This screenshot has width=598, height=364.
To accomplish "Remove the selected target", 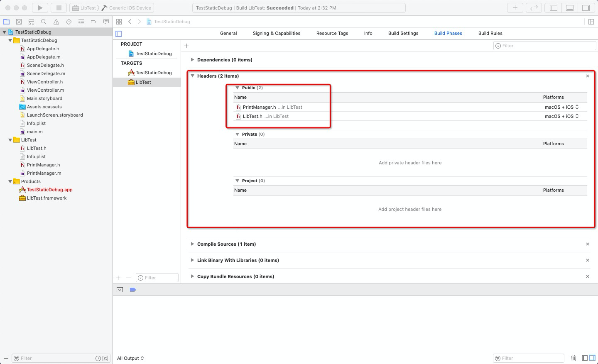I will coord(129,278).
